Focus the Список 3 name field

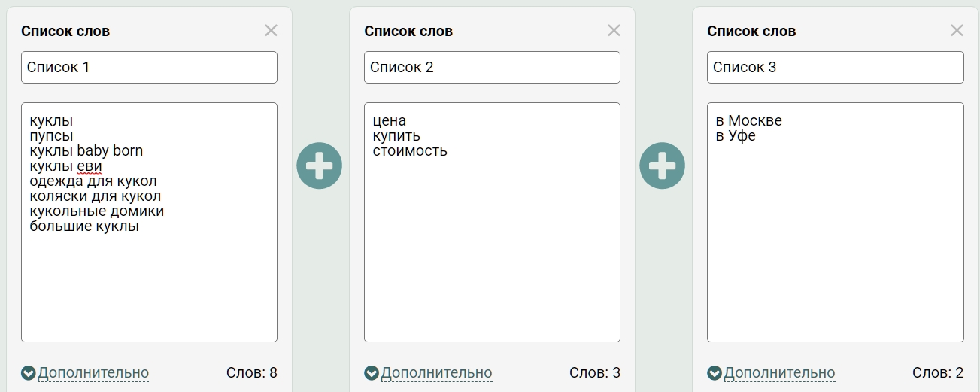point(835,67)
